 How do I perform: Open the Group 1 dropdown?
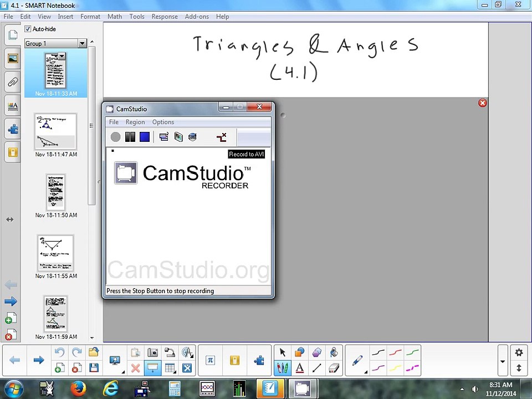[x=82, y=43]
